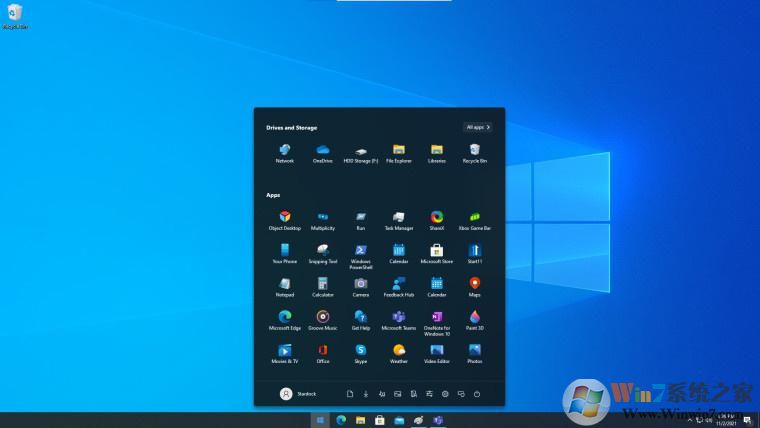Launch Task Manager
The image size is (760, 428).
[x=399, y=218]
